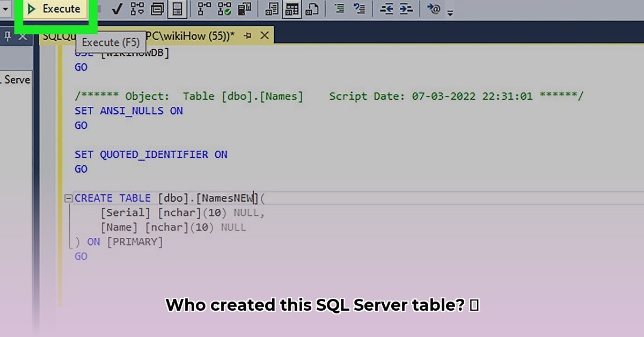The image size is (644, 337).
Task: Select the Results to Grid icon
Action: 292,9
